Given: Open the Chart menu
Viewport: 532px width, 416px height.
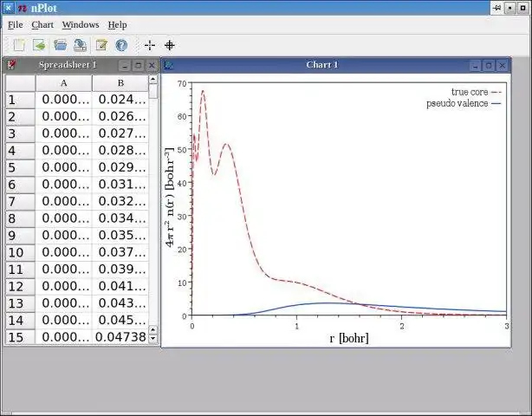Looking at the screenshot, I should (42, 25).
